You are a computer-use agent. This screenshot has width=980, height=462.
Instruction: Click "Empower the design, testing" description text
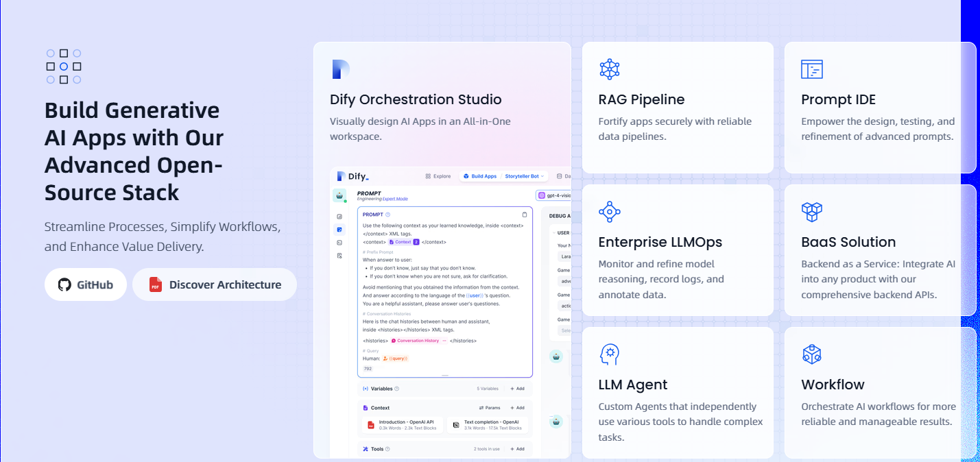pos(879,129)
